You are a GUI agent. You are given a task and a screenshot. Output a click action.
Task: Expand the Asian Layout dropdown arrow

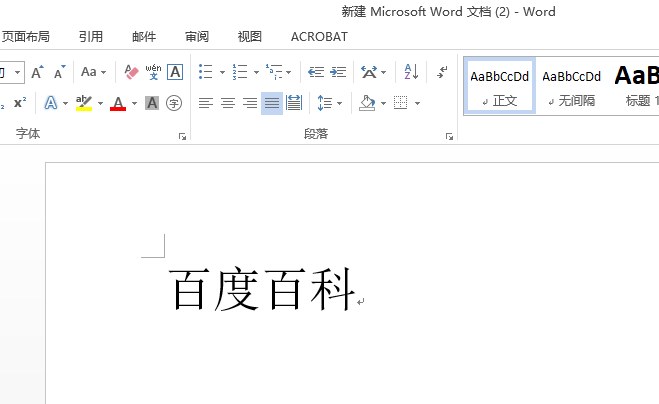383,72
